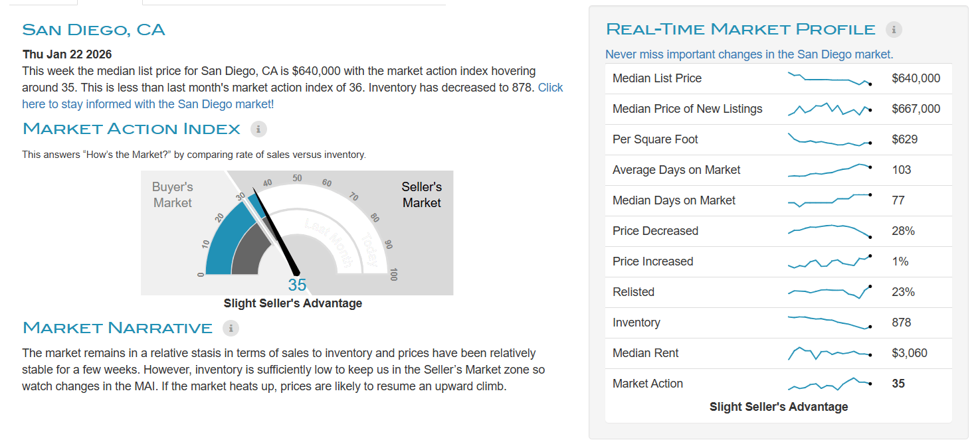Click the Median List Price sparkline chart
This screenshot has width=980, height=446.
coord(829,79)
